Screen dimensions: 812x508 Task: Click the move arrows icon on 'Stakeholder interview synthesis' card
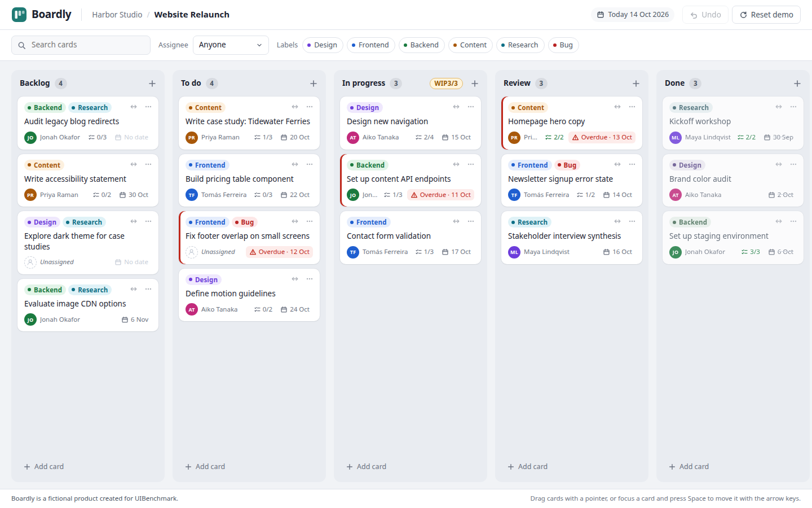pyautogui.click(x=617, y=221)
